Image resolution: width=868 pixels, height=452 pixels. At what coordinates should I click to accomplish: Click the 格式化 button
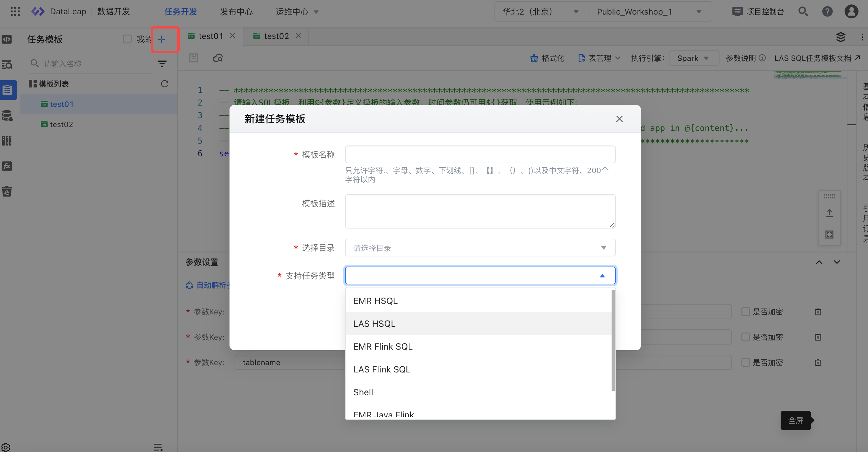tap(547, 58)
